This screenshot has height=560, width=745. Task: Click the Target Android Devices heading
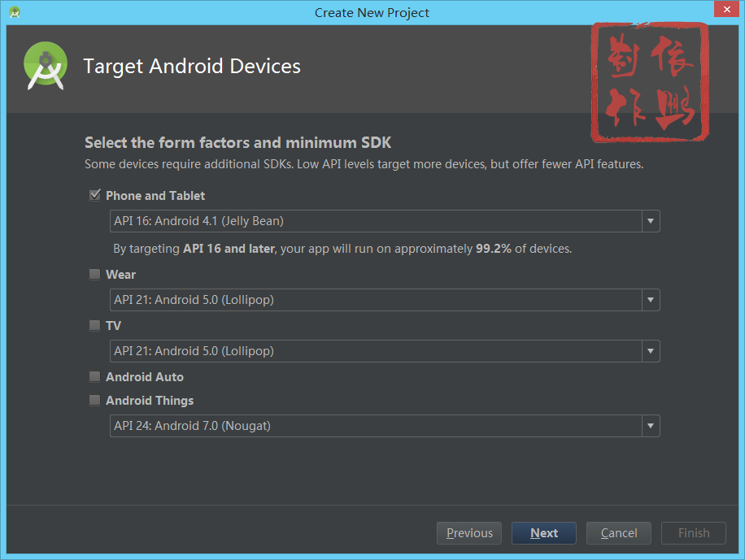click(192, 66)
